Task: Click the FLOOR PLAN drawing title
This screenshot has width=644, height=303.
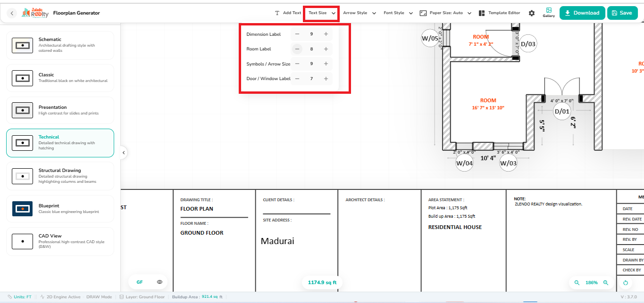Action: pyautogui.click(x=197, y=209)
